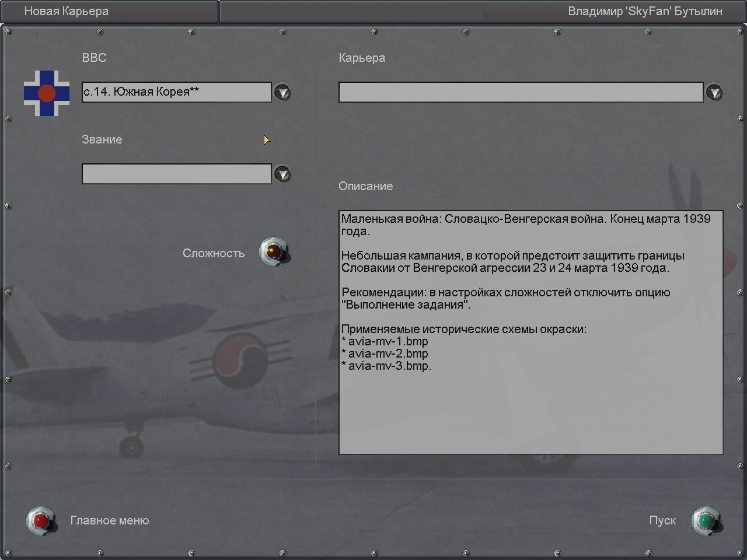This screenshot has height=560, width=747.
Task: Click the air force roundel emblem icon
Action: 47,93
